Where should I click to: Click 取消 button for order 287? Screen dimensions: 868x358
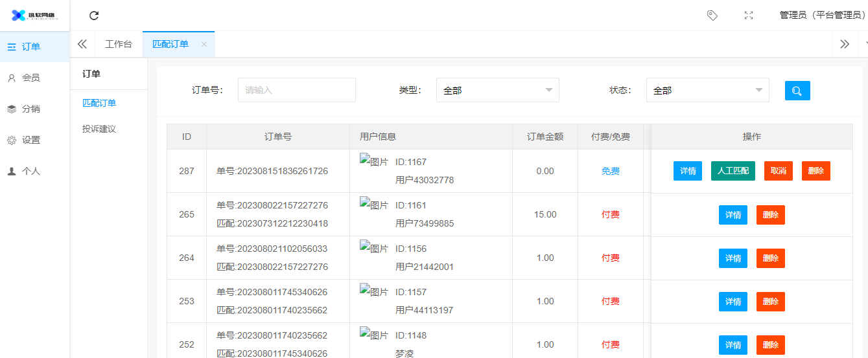point(778,171)
